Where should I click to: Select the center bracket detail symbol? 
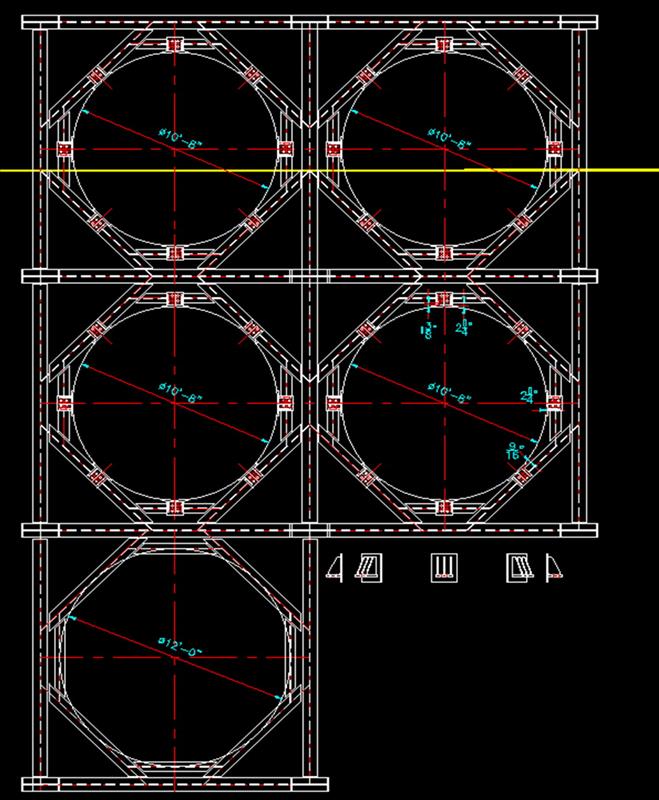click(x=441, y=567)
